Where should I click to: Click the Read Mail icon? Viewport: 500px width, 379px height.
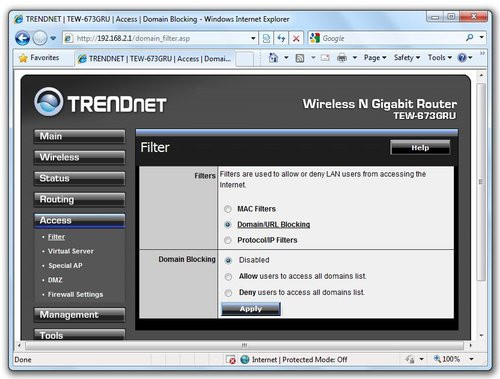click(x=325, y=58)
